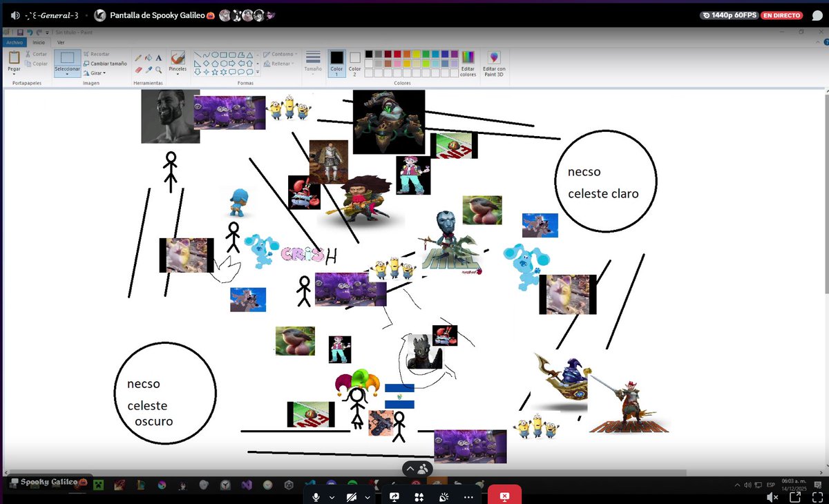Click Visual Studio icon in shared taskbar
Screen dimensions: 829x504
pos(246,485)
